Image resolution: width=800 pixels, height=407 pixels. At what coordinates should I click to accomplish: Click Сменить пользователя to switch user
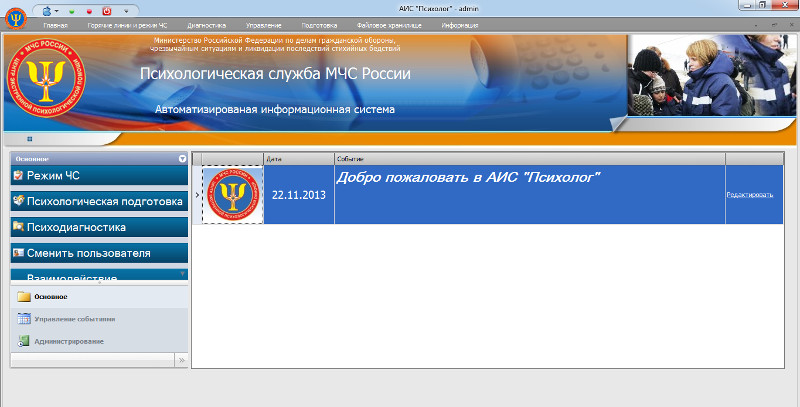click(x=99, y=253)
